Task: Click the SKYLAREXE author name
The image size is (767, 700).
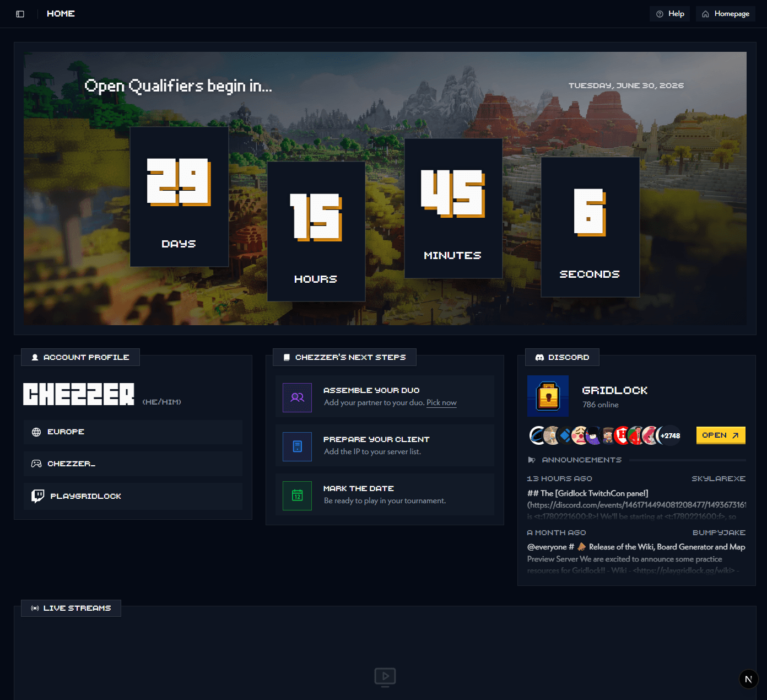Action: pos(719,478)
